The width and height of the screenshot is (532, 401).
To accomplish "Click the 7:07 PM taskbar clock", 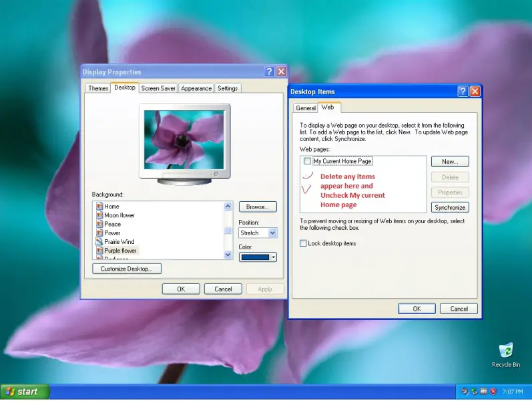I will (513, 392).
